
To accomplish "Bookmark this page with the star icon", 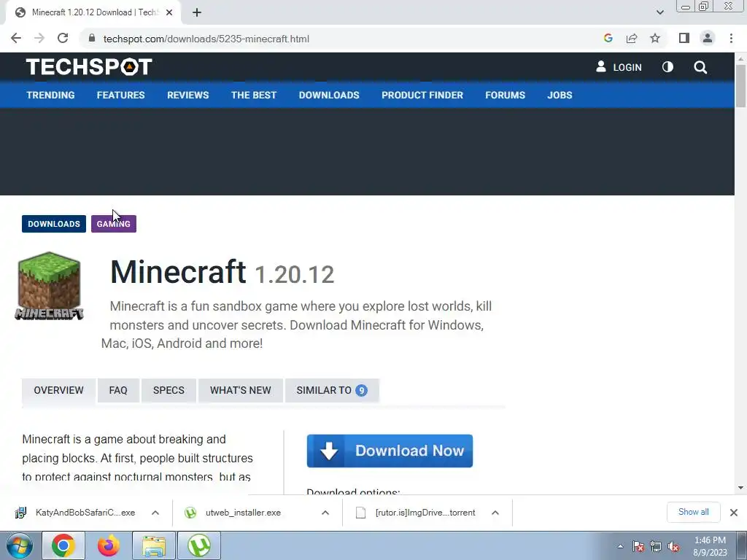I will (x=655, y=39).
